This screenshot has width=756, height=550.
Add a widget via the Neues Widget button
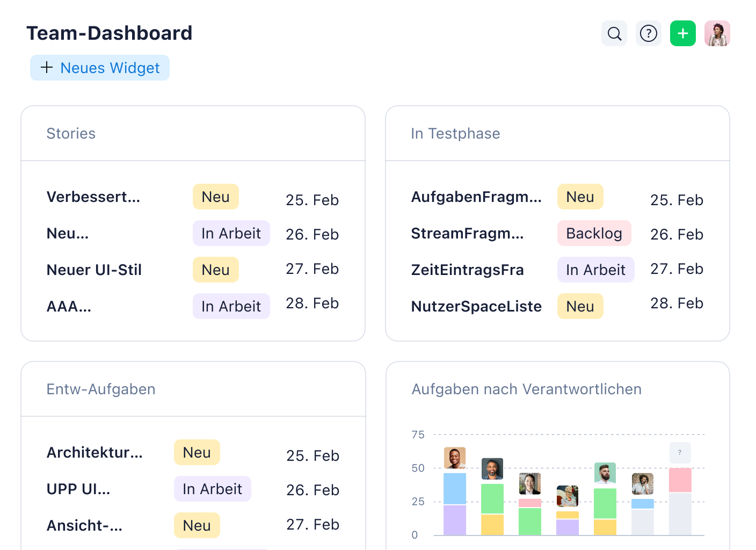click(x=99, y=68)
